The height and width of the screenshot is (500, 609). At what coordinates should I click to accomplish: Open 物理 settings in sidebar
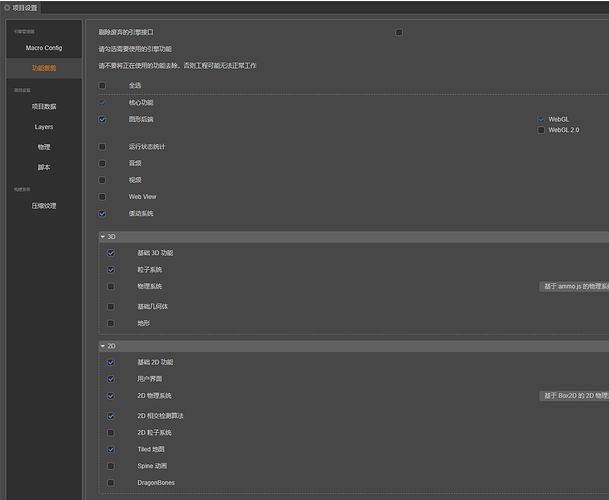tap(44, 147)
